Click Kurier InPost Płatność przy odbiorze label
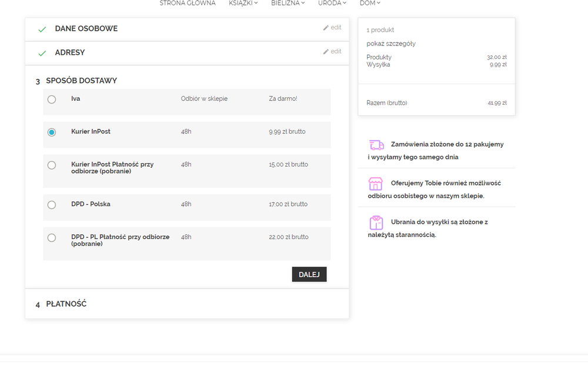Image resolution: width=588 pixels, height=365 pixels. tap(112, 168)
